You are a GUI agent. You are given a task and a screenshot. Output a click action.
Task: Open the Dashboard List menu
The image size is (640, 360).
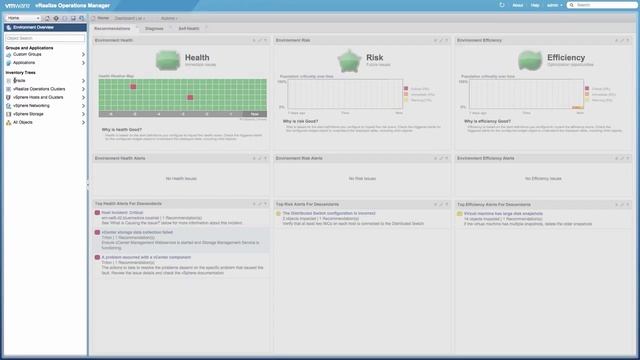pyautogui.click(x=129, y=18)
